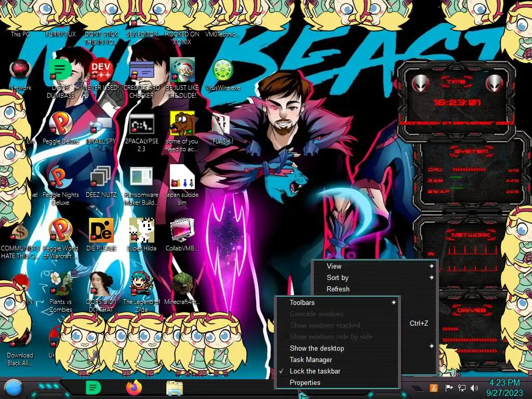Image resolution: width=532 pixels, height=399 pixels.
Task: Open the COMMUNISTS HATE THIS G... money bag icon
Action: tap(20, 231)
